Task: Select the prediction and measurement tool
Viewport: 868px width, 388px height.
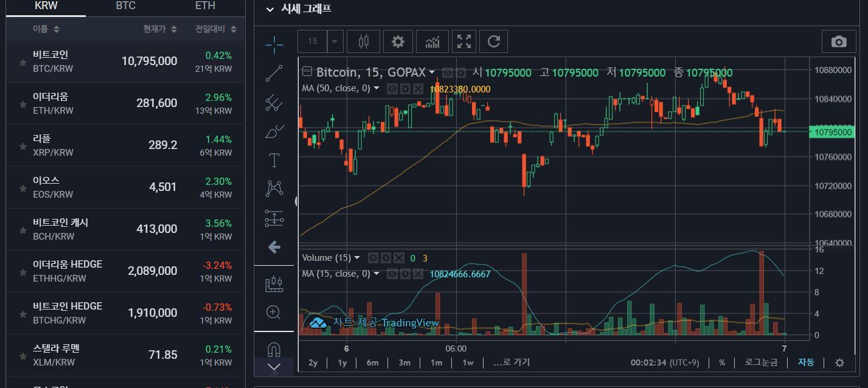Action: click(x=274, y=218)
